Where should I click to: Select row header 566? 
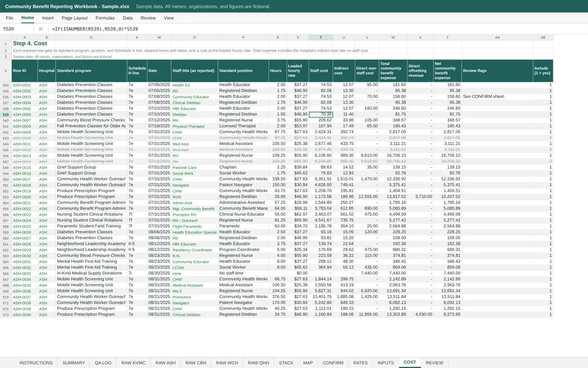[x=6, y=273]
